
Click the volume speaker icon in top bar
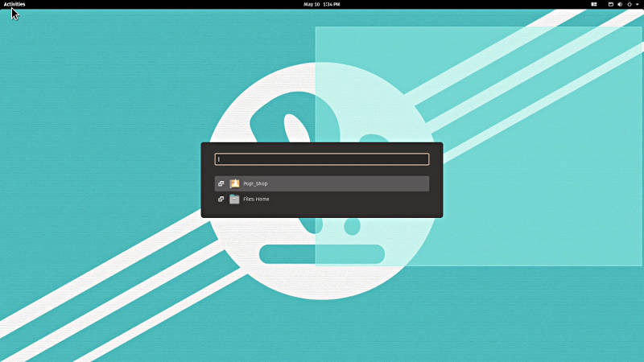pyautogui.click(x=620, y=4)
